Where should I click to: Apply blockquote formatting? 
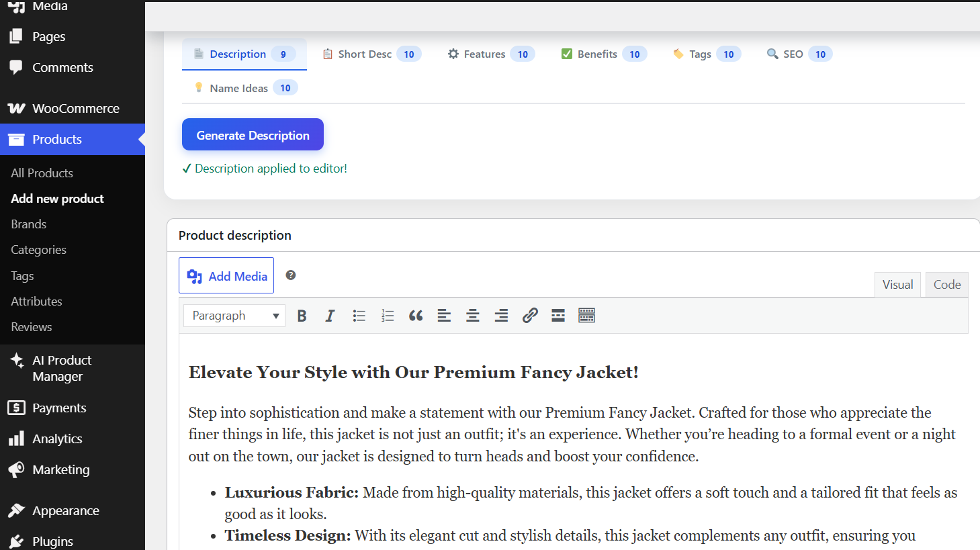point(416,316)
